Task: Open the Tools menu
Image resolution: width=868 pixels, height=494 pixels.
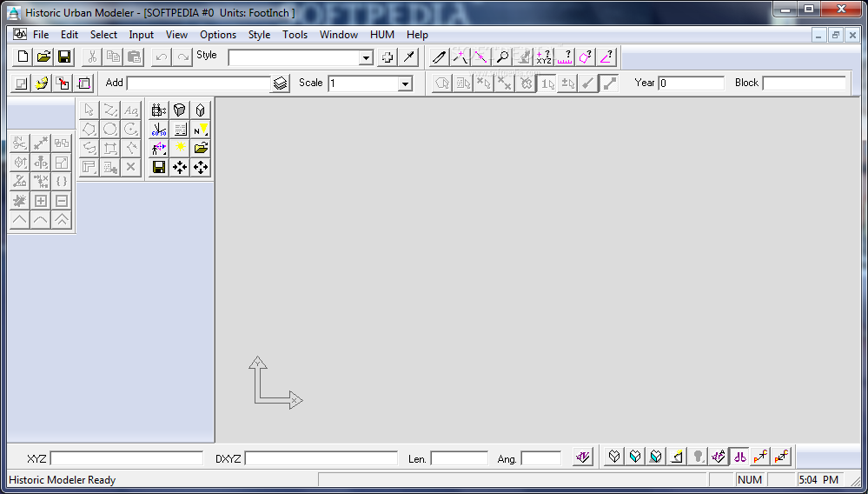Action: click(x=295, y=34)
